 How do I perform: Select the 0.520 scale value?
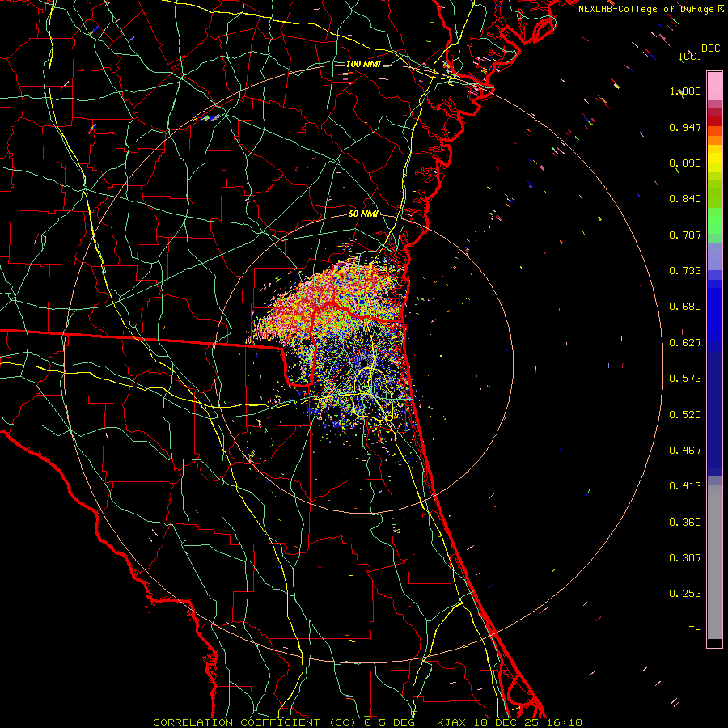(685, 415)
